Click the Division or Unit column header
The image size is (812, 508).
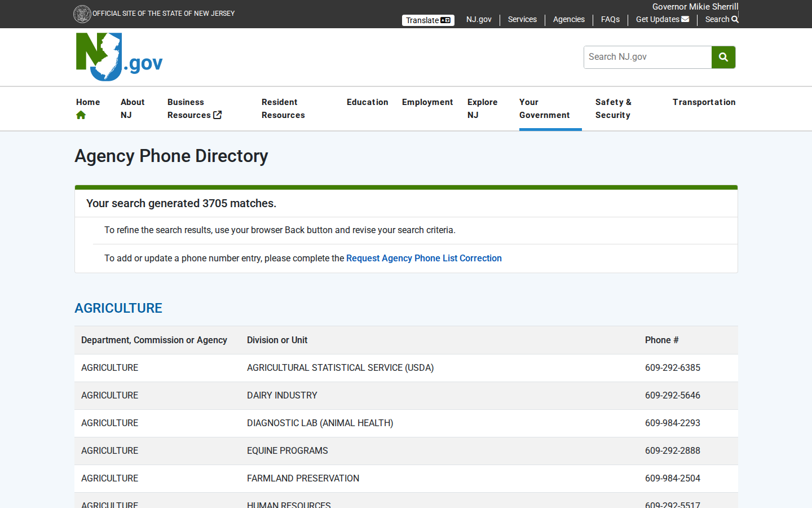(x=277, y=340)
